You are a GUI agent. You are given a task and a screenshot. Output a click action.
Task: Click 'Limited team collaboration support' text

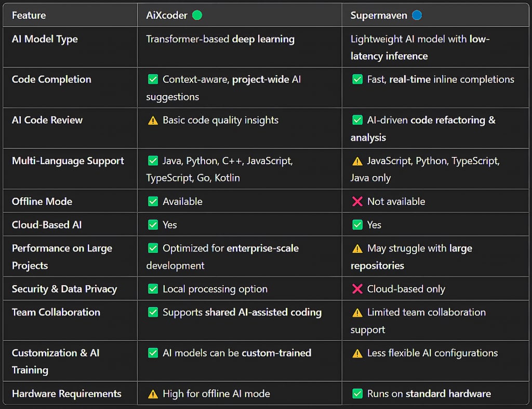[418, 321]
